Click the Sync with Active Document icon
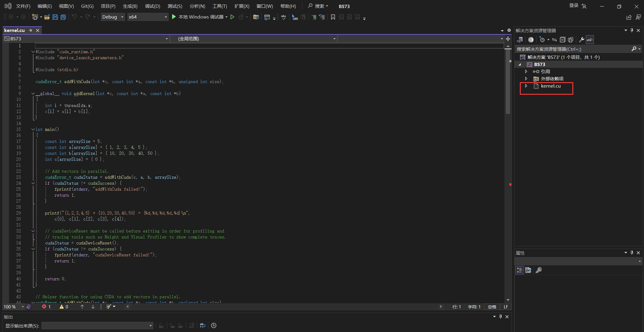 coord(555,39)
